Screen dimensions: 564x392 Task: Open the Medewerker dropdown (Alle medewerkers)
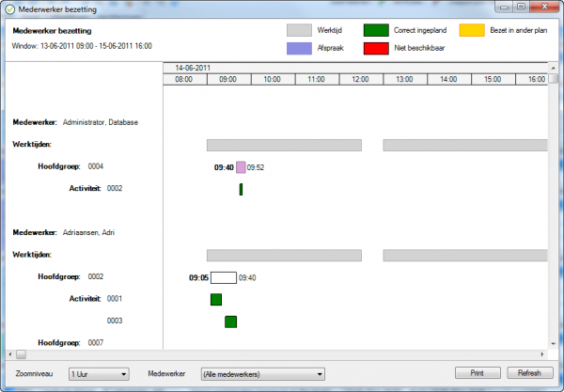[262, 374]
